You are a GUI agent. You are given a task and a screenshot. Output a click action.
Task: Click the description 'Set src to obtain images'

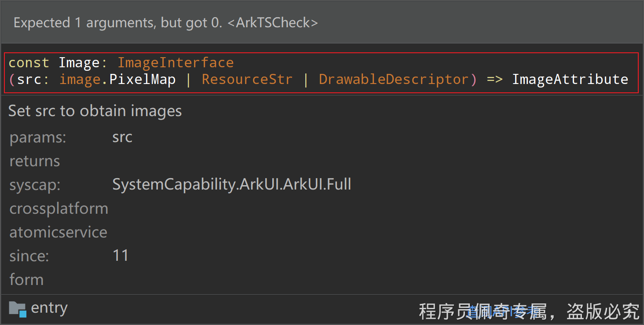point(95,111)
